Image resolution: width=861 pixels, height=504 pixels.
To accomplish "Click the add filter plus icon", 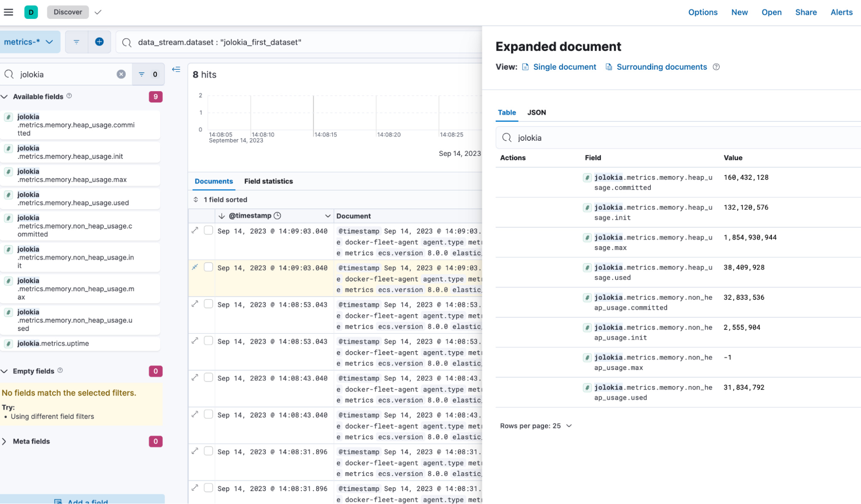I will [x=99, y=42].
